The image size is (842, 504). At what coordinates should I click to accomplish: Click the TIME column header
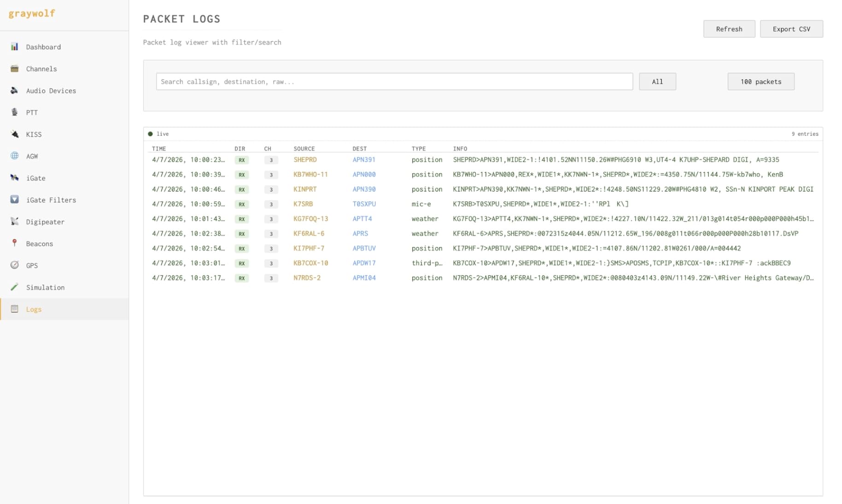(x=159, y=149)
